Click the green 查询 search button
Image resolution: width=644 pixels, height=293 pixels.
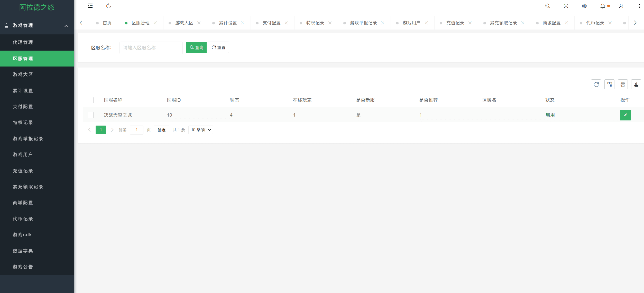(x=196, y=48)
